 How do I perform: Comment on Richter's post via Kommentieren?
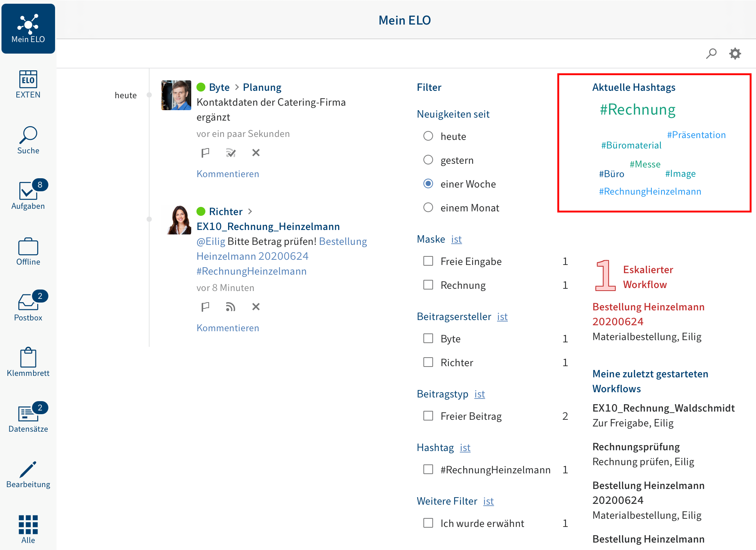click(x=228, y=328)
